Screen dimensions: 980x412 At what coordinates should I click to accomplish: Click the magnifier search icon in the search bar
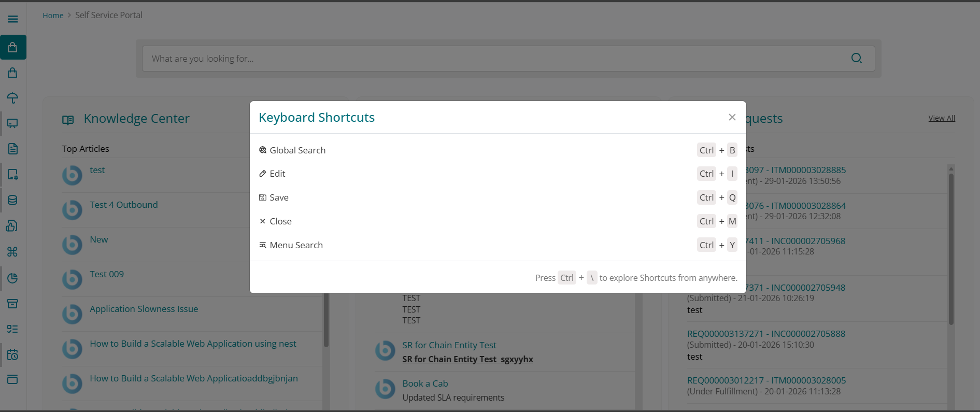click(856, 59)
